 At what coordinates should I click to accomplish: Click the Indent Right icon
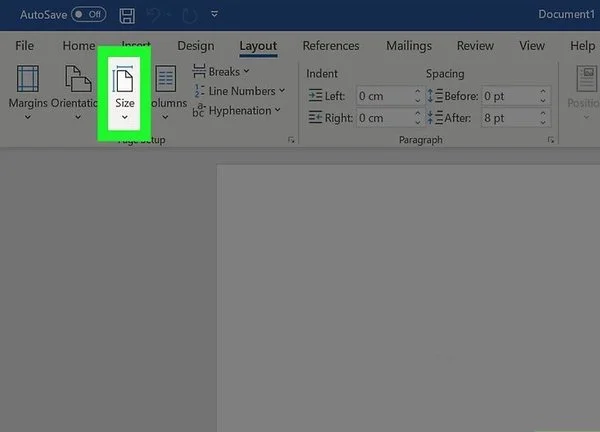(315, 117)
